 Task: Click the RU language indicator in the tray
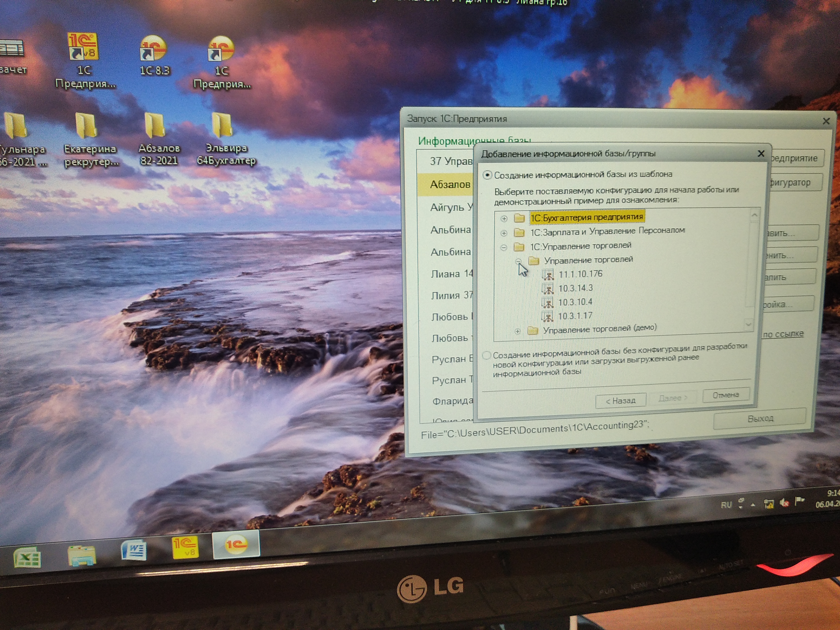[x=726, y=505]
